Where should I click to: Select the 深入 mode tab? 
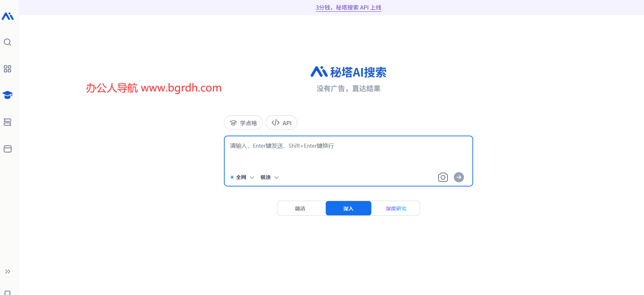click(x=349, y=209)
